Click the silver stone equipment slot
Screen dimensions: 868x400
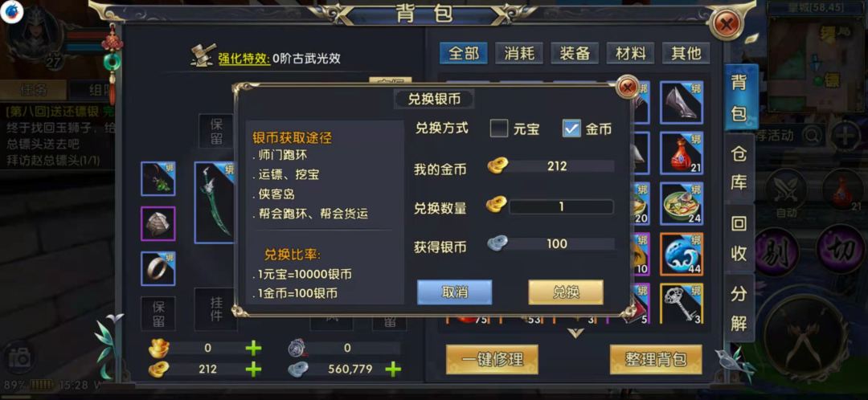pyautogui.click(x=158, y=223)
